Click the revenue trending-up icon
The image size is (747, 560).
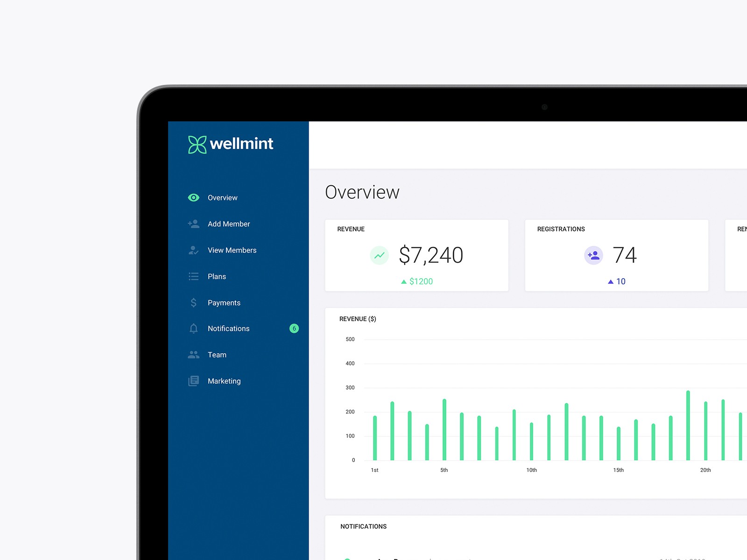(380, 255)
